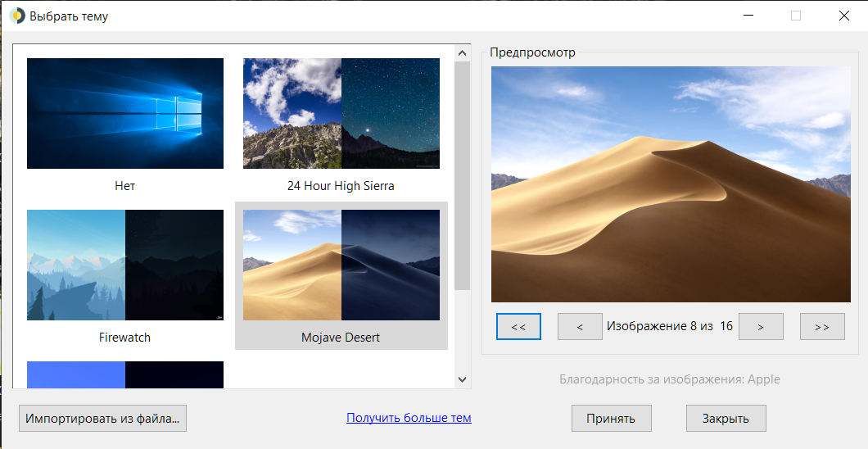The height and width of the screenshot is (449, 868).
Task: Select the 24 Hour High Sierra theme
Action: click(x=341, y=113)
